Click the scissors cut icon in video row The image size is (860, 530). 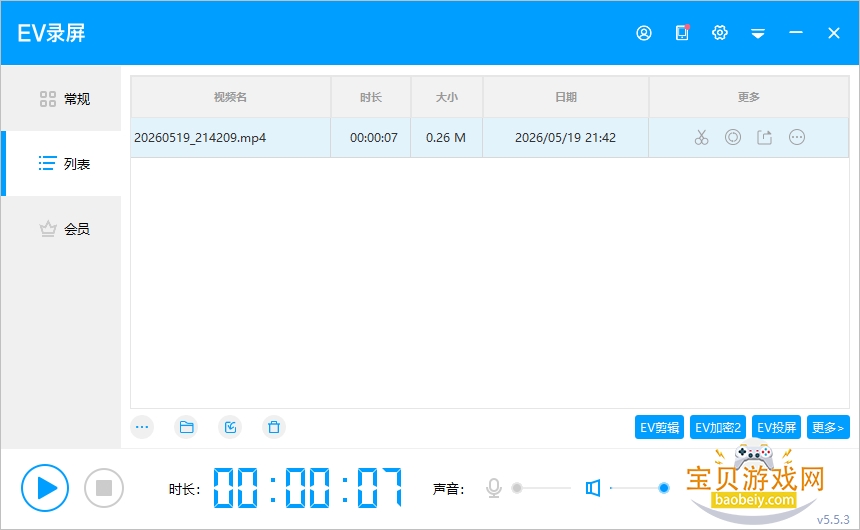[701, 137]
